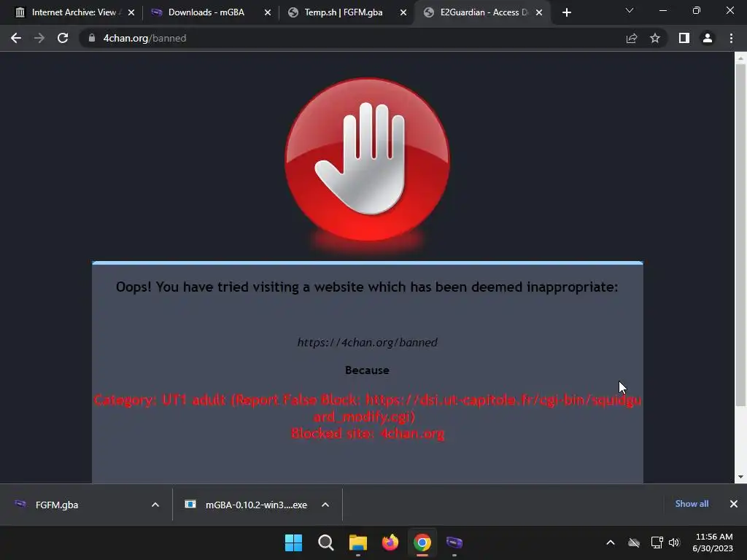The image size is (747, 560).
Task: Open the tab search dropdown
Action: pyautogui.click(x=630, y=10)
